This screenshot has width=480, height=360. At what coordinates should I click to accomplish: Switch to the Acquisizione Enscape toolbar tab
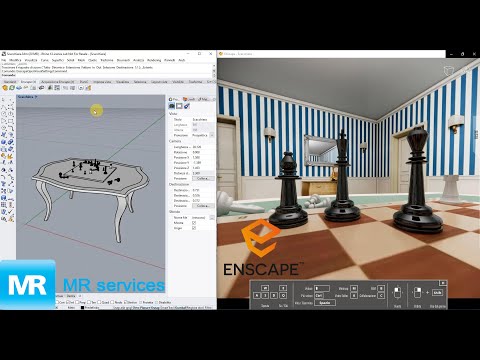[58, 82]
